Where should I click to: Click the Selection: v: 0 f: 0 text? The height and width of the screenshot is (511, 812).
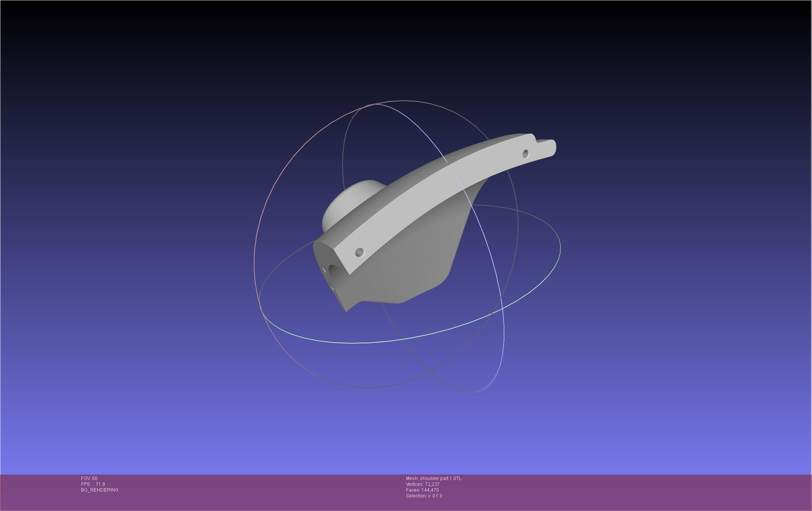click(424, 496)
